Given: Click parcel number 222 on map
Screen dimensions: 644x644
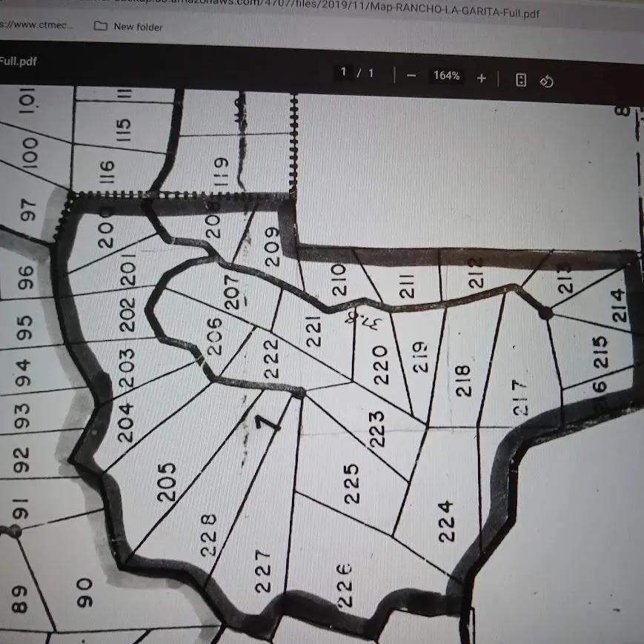Looking at the screenshot, I should [x=271, y=358].
